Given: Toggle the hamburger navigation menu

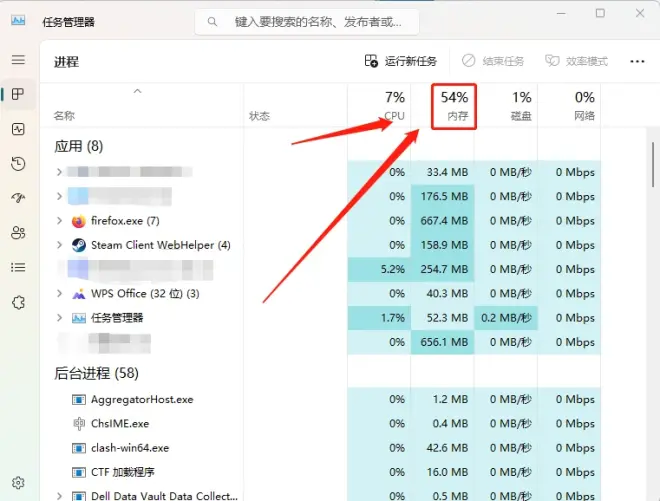Looking at the screenshot, I should (18, 60).
